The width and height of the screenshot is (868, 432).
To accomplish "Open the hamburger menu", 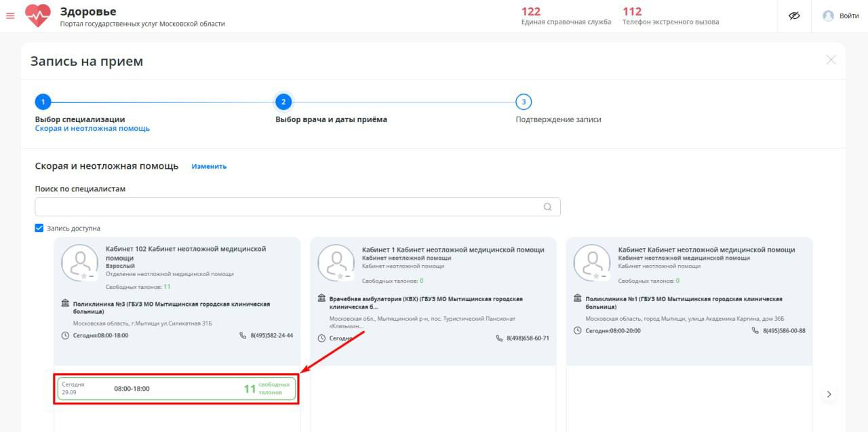I will (10, 16).
